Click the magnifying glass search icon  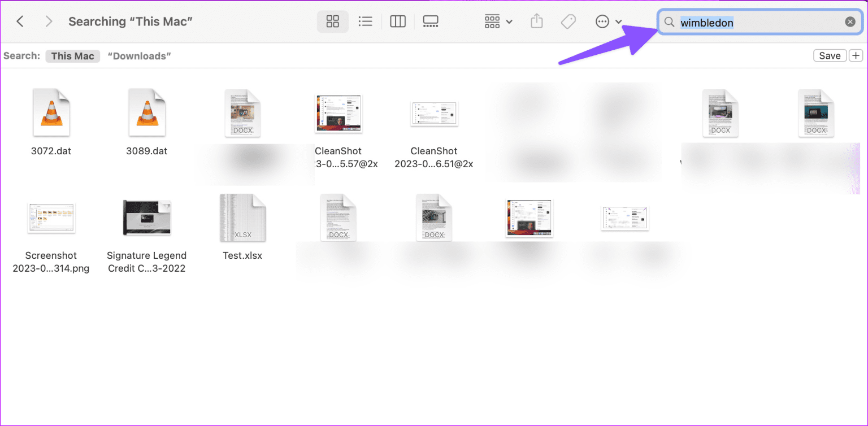669,22
